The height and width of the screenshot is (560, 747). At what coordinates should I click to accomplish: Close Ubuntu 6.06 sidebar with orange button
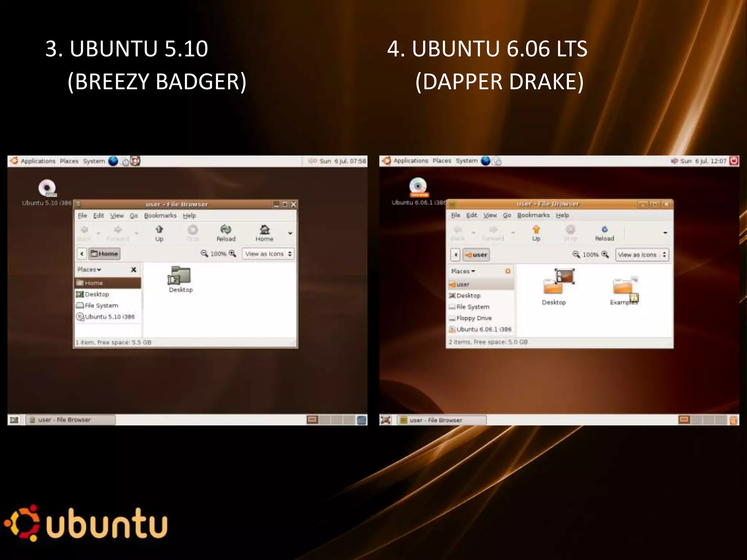pos(508,271)
